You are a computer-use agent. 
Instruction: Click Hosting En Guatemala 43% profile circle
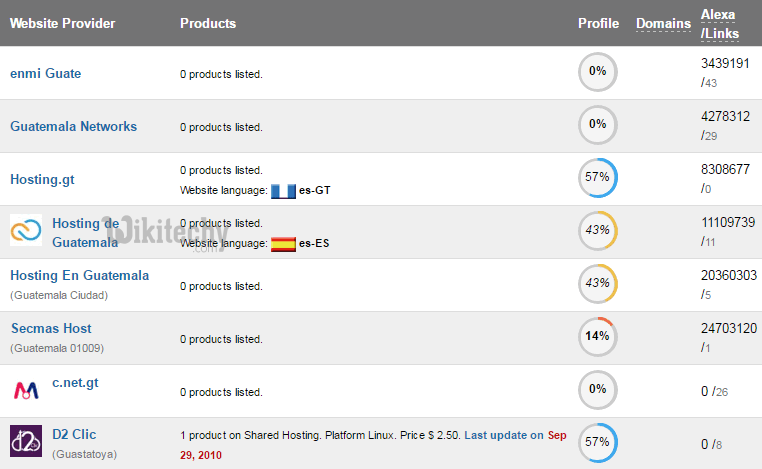598,284
